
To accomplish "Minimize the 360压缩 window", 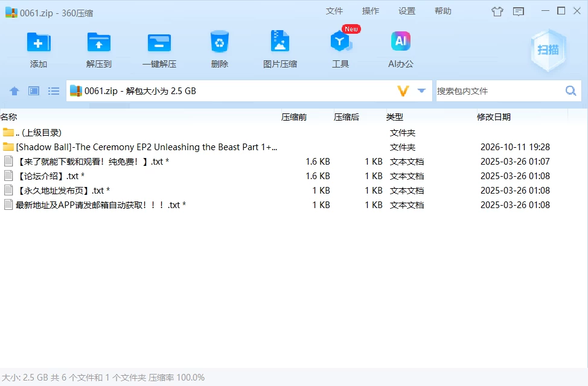I will (x=545, y=11).
